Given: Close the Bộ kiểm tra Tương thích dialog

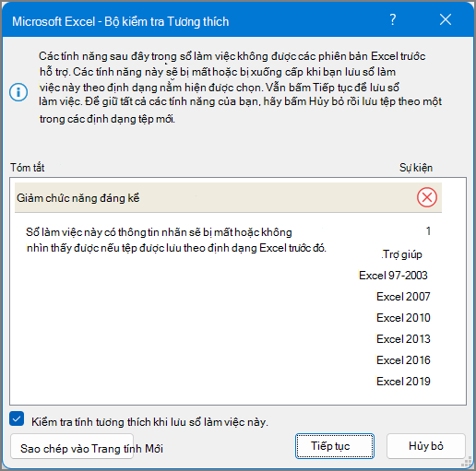Looking at the screenshot, I should [x=446, y=19].
